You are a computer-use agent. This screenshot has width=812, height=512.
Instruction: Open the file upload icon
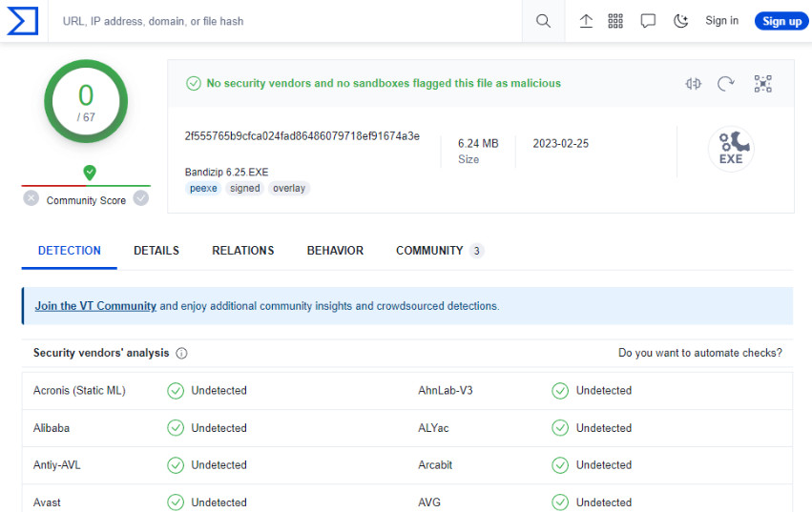tap(586, 21)
